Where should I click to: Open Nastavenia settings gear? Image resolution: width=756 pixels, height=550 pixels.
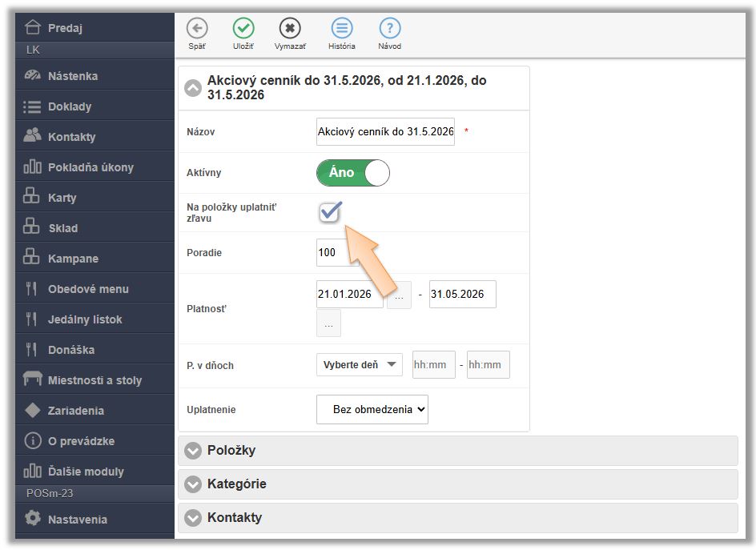coord(77,520)
